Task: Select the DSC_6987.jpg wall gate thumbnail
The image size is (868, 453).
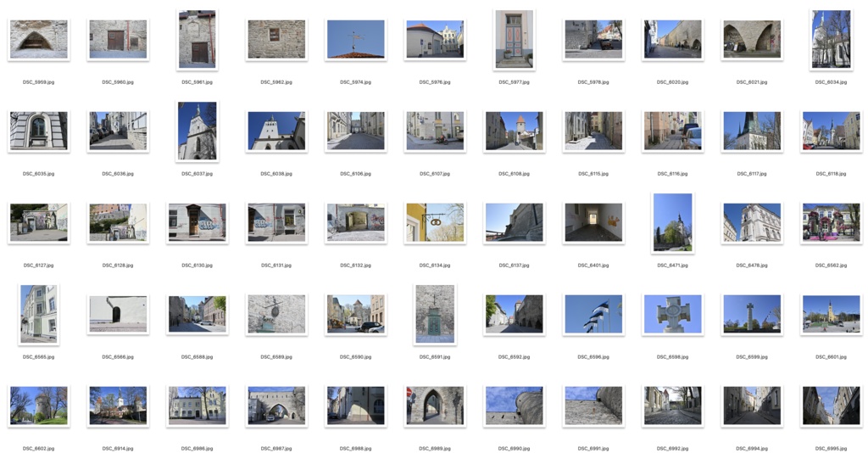Action: 276,406
